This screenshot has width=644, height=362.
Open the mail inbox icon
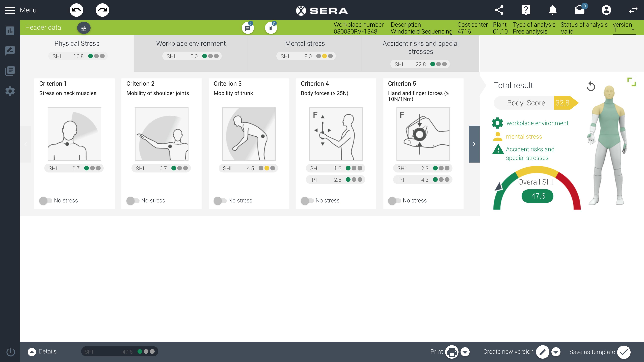[579, 10]
